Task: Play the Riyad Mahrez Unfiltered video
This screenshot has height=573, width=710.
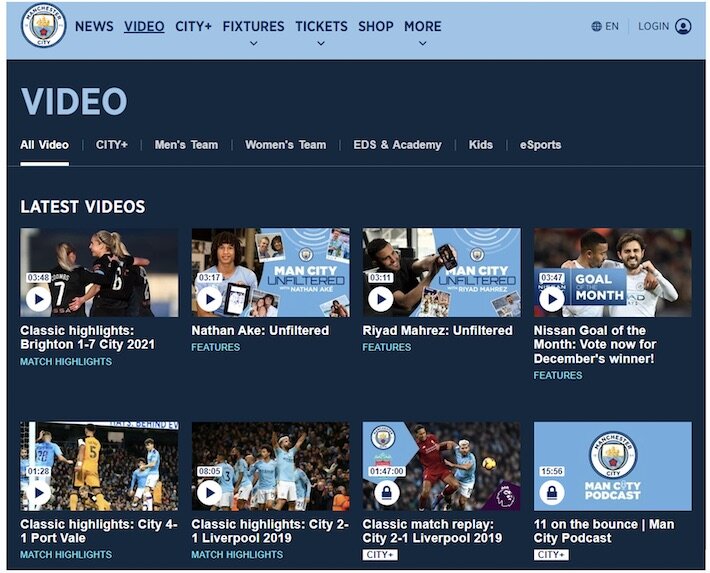Action: [380, 299]
